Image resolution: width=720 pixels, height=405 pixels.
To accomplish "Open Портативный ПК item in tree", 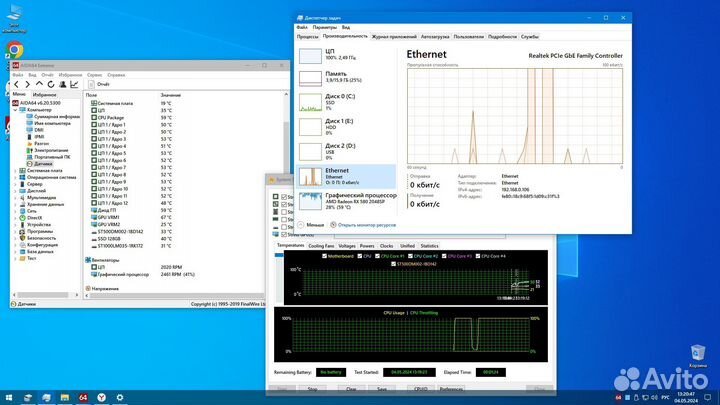I will [x=49, y=157].
